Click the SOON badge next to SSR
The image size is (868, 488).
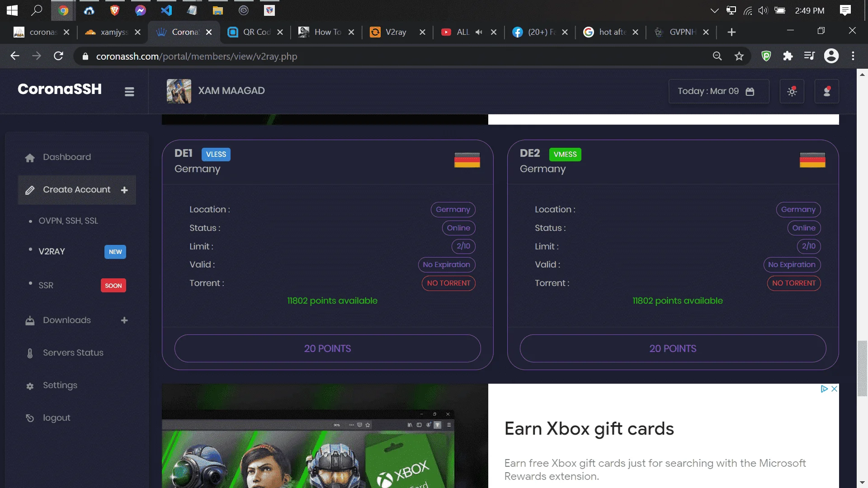[113, 286]
